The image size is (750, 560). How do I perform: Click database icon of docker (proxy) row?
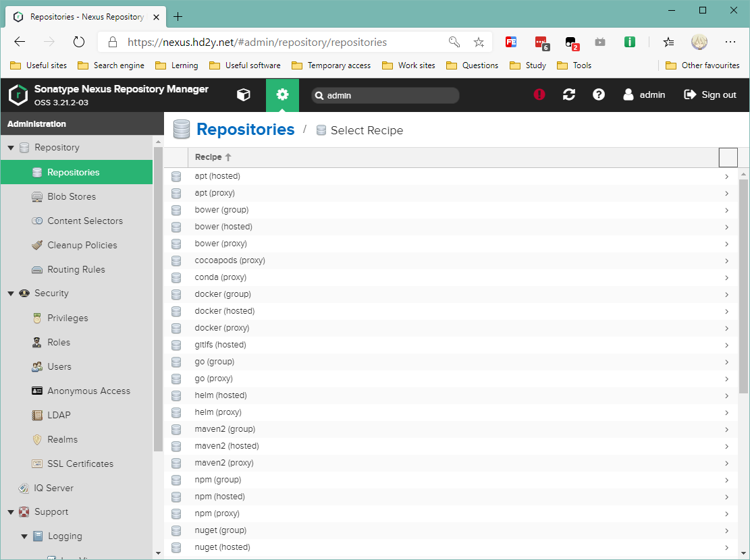(x=176, y=328)
